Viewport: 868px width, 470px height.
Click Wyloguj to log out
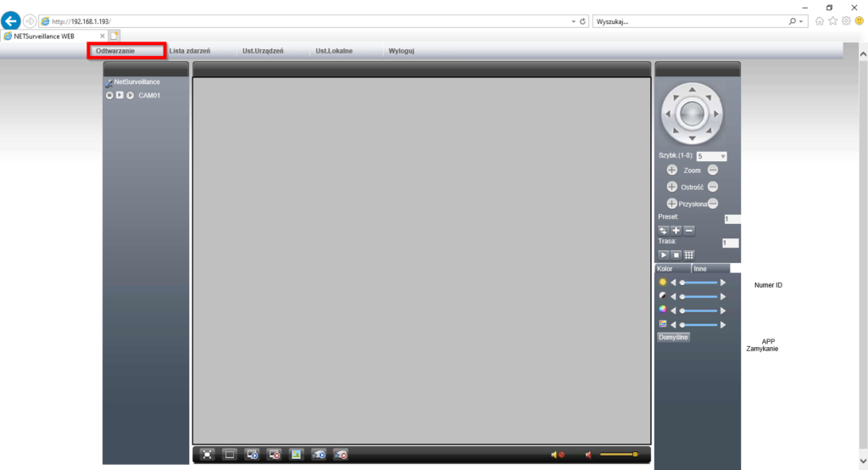[401, 51]
